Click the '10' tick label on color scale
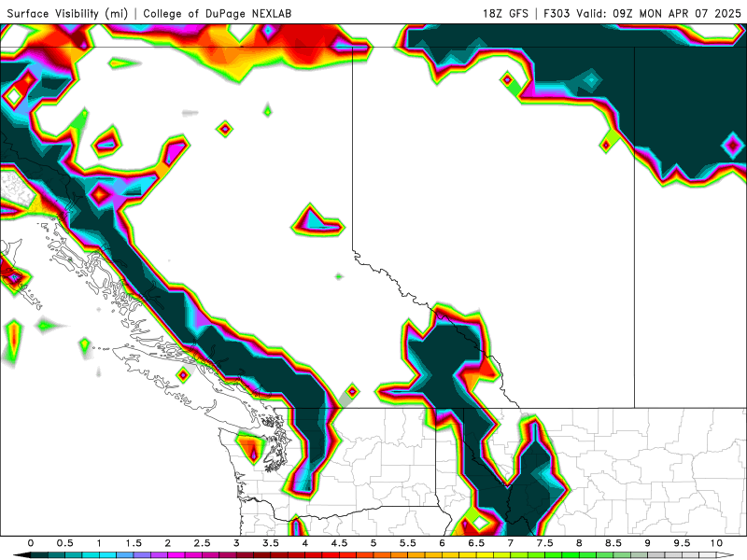Screen dimensions: 747x560 (x=716, y=543)
